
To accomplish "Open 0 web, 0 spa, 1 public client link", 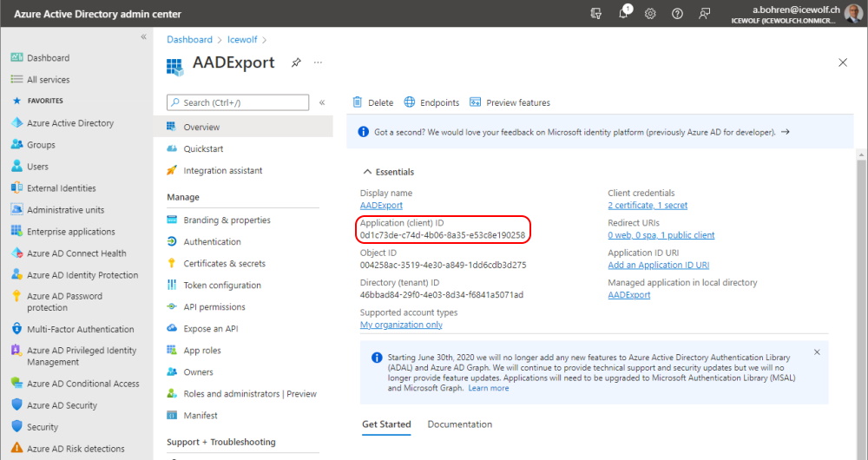I will point(661,235).
